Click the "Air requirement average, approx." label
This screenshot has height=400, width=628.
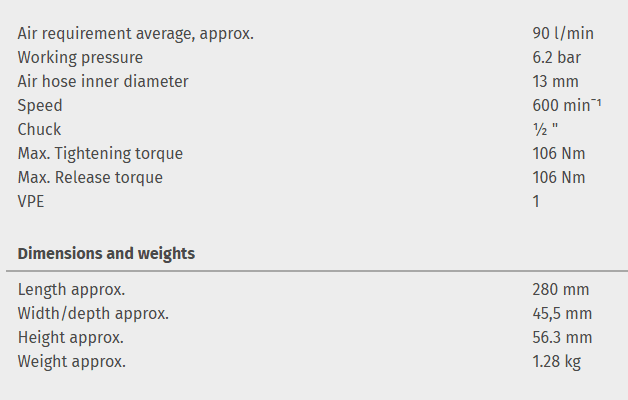136,33
